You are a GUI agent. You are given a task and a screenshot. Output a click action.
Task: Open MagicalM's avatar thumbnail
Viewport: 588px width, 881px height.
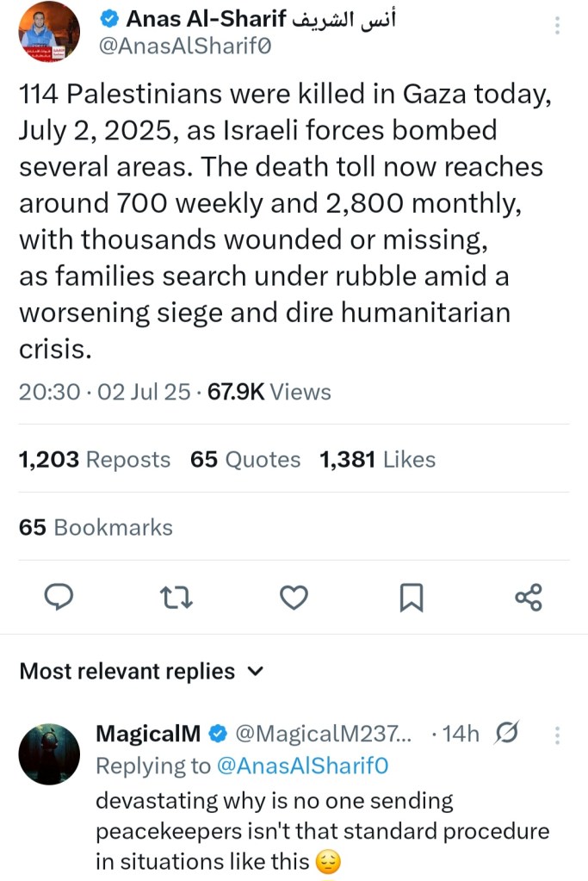pos(49,754)
